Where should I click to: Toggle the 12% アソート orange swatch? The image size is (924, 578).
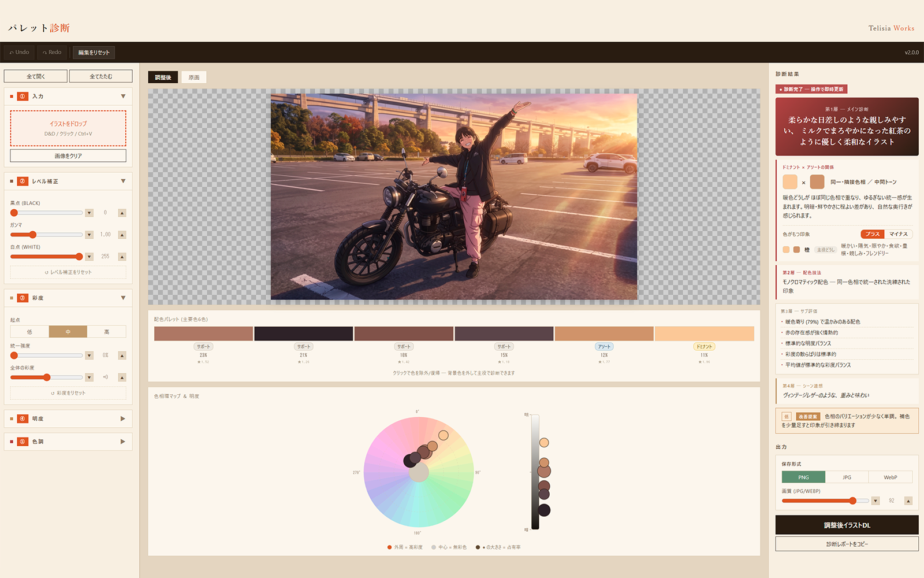coord(604,334)
